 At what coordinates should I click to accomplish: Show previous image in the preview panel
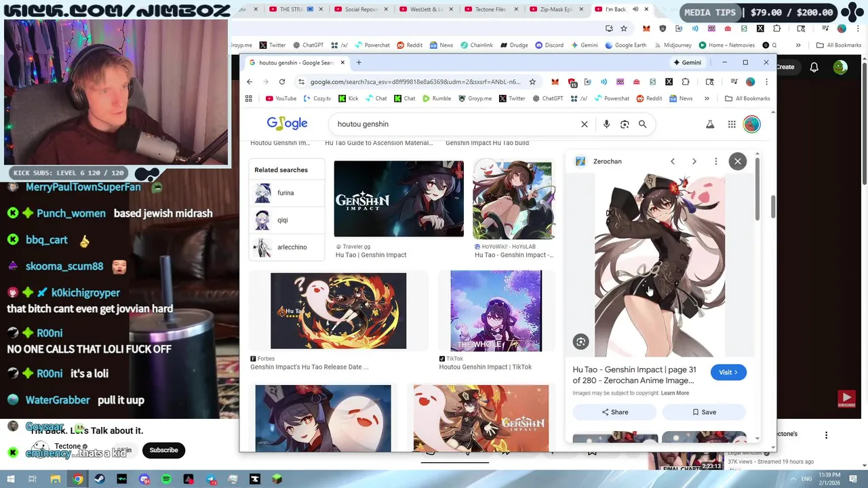[x=672, y=161]
